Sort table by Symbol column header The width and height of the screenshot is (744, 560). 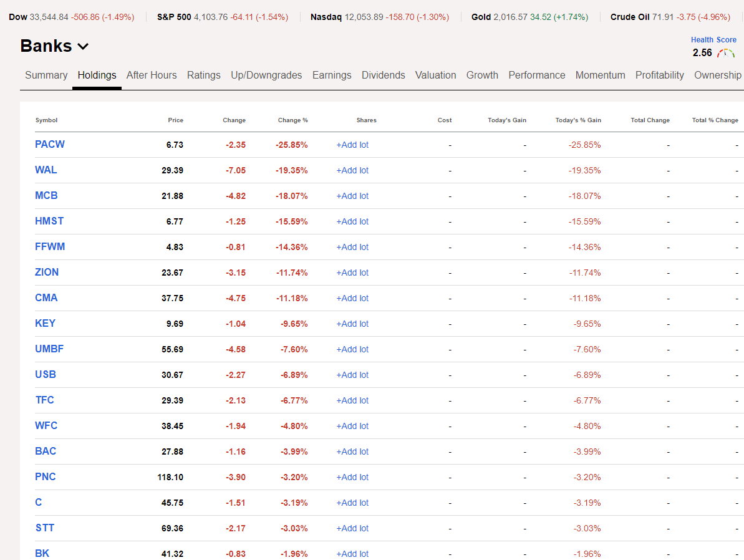click(47, 120)
